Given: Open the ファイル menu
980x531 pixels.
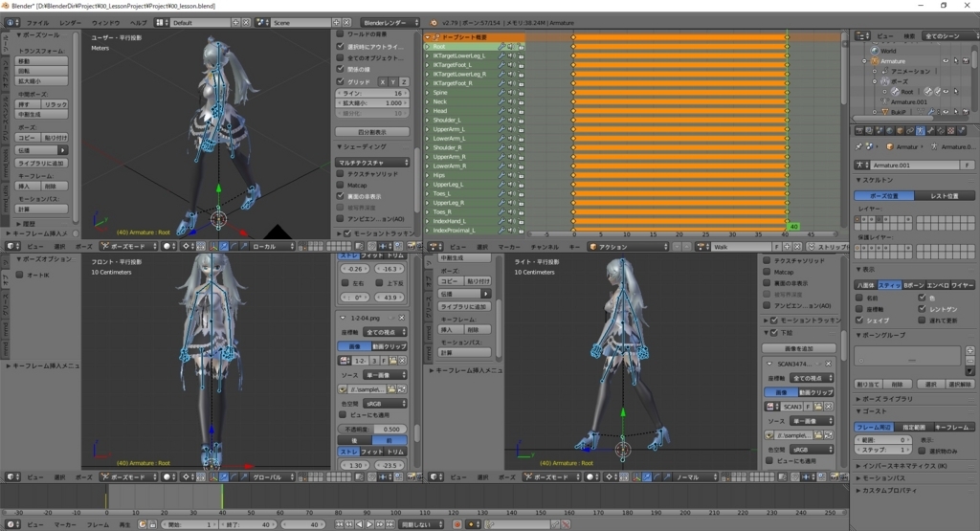Looking at the screenshot, I should click(37, 22).
